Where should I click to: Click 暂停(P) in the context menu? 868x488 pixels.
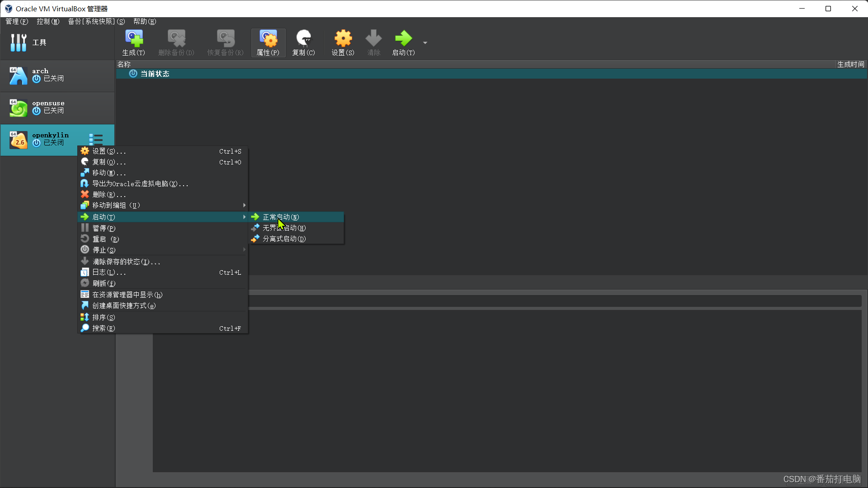163,228
